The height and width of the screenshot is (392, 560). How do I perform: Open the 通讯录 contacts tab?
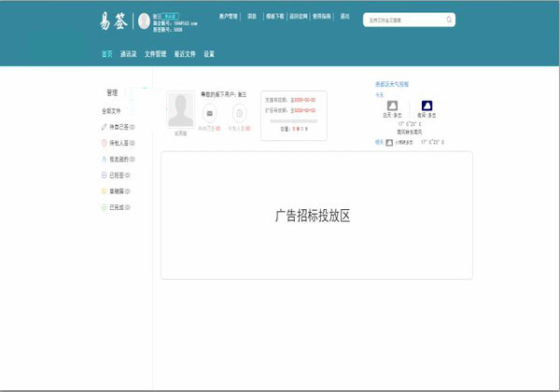pyautogui.click(x=128, y=54)
